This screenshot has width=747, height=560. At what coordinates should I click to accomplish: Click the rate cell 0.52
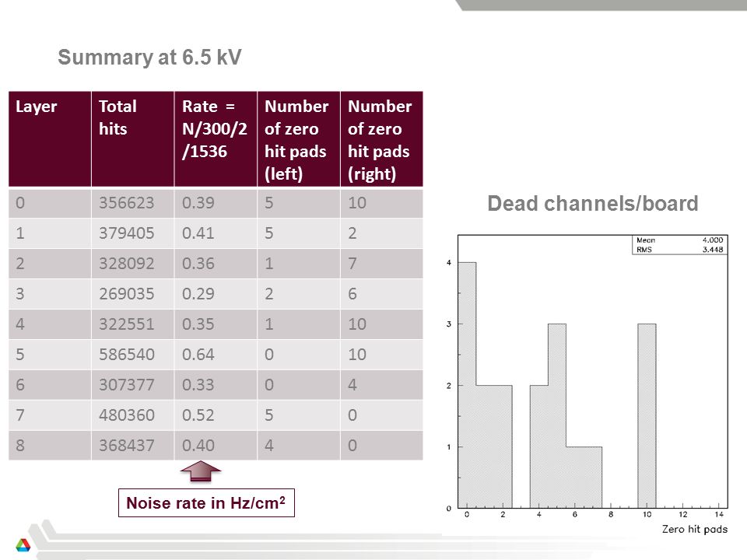coord(216,415)
